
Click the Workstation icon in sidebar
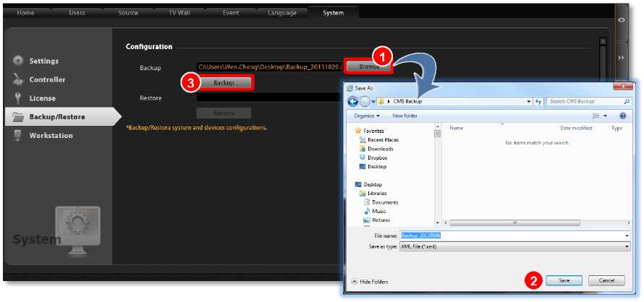[18, 136]
